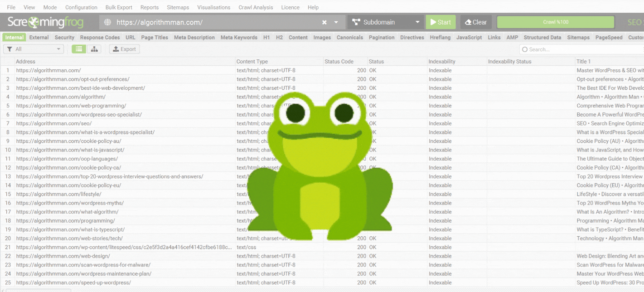Select the URL tab
This screenshot has height=292, width=644.
point(131,38)
